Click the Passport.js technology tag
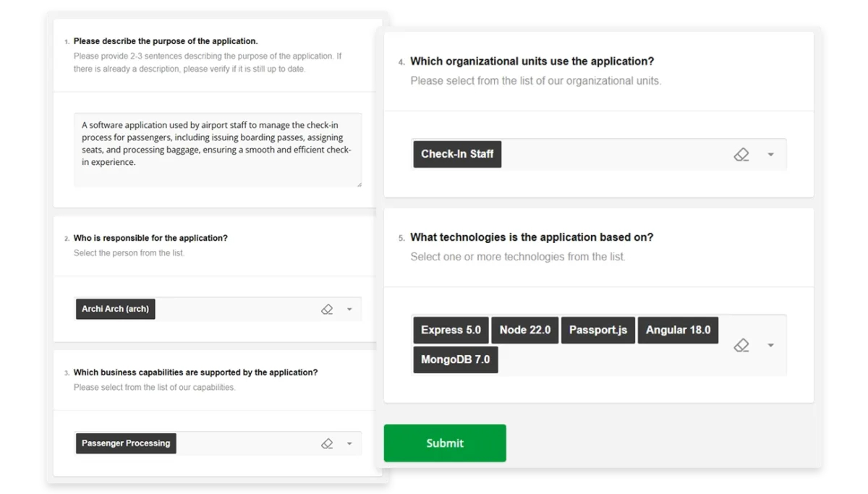This screenshot has height=494, width=868. pos(597,331)
